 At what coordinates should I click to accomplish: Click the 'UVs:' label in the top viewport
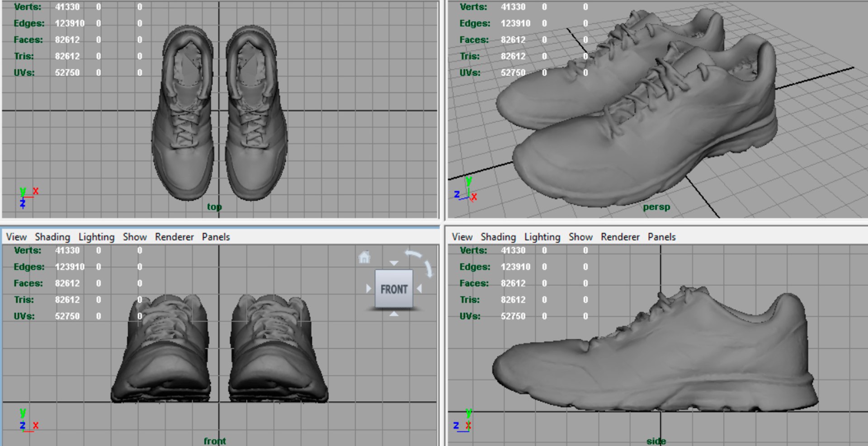point(24,72)
